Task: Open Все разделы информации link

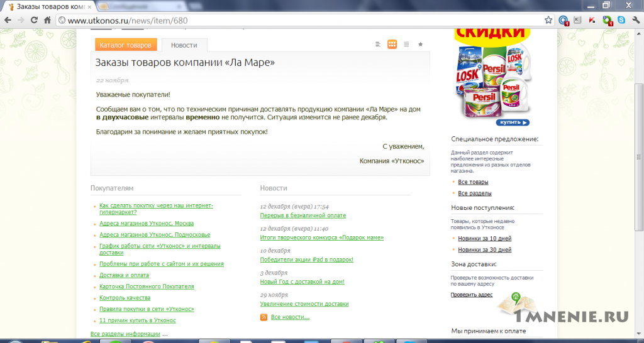Action: pyautogui.click(x=125, y=334)
